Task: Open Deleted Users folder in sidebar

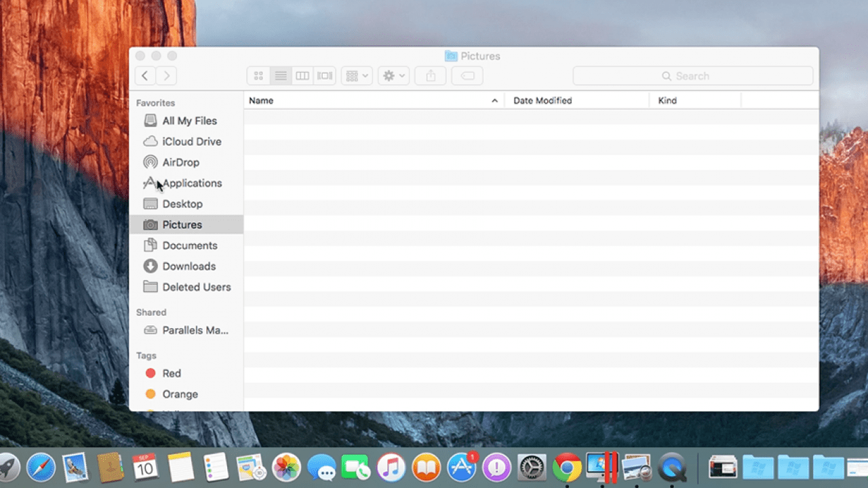Action: click(186, 287)
